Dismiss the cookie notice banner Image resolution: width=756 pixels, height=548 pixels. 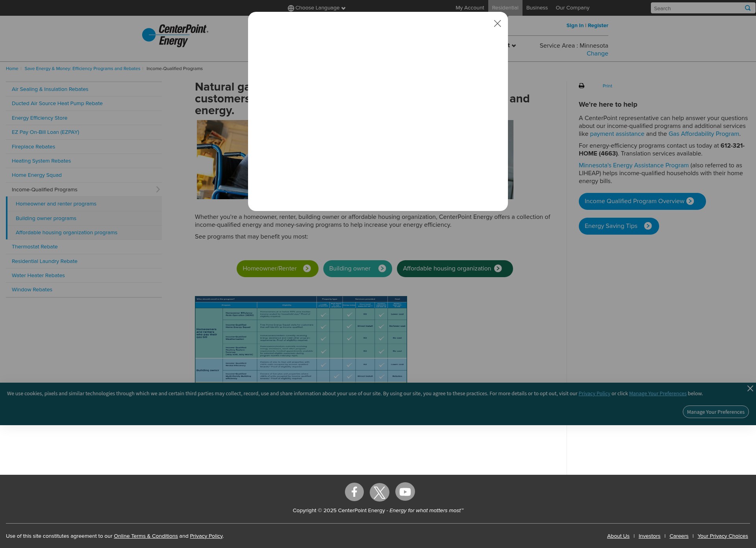click(750, 389)
